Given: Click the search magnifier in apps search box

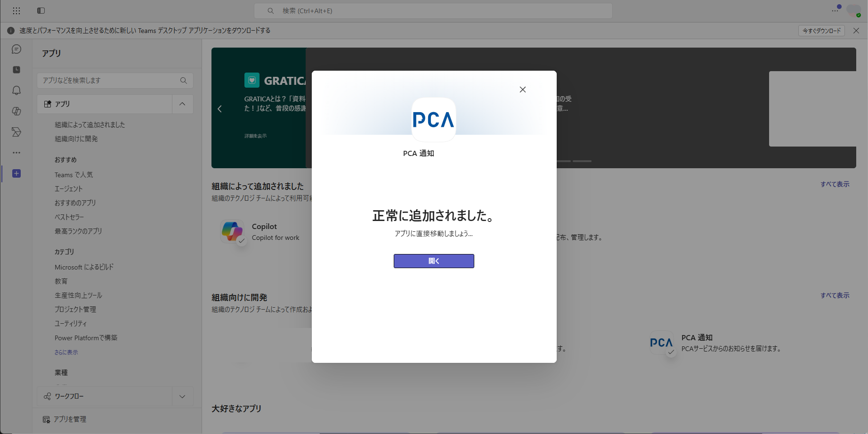Looking at the screenshot, I should coord(184,81).
